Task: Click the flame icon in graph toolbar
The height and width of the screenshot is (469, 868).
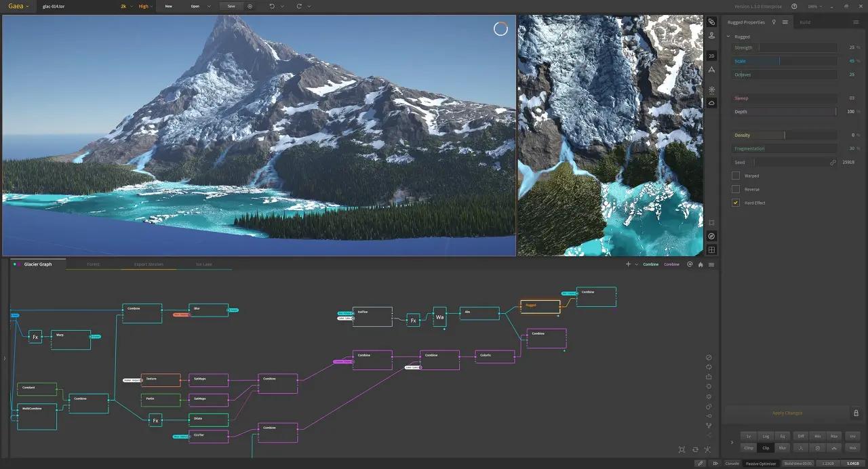Action: tap(701, 264)
